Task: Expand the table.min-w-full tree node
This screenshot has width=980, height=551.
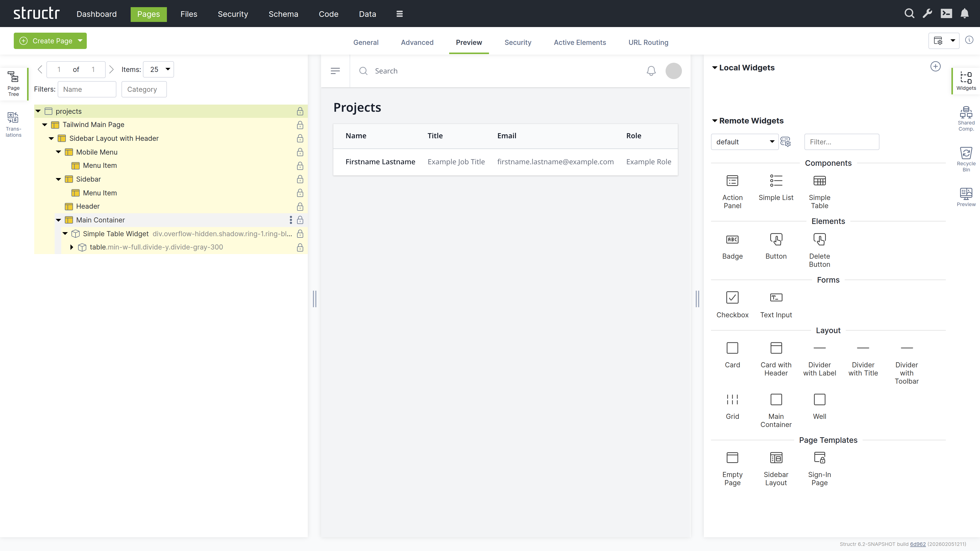Action: coord(71,247)
